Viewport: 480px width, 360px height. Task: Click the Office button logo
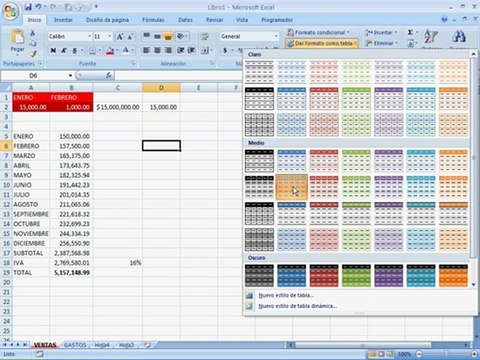(x=11, y=12)
